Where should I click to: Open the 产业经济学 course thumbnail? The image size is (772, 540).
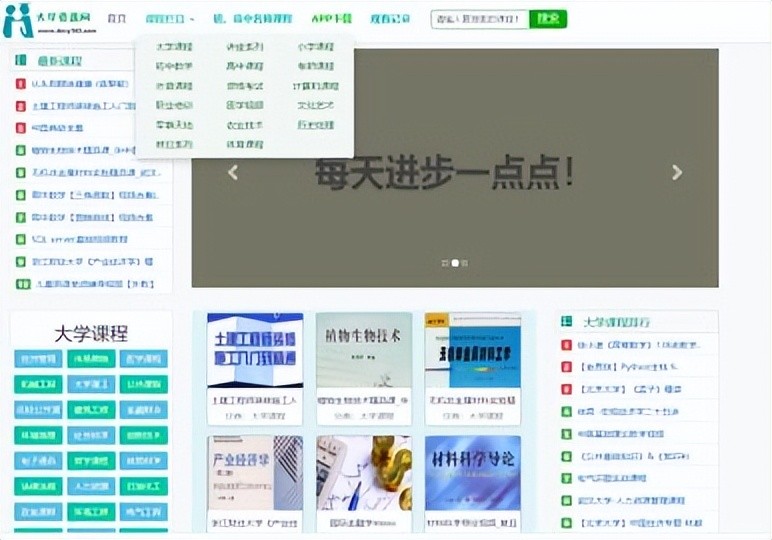(255, 473)
